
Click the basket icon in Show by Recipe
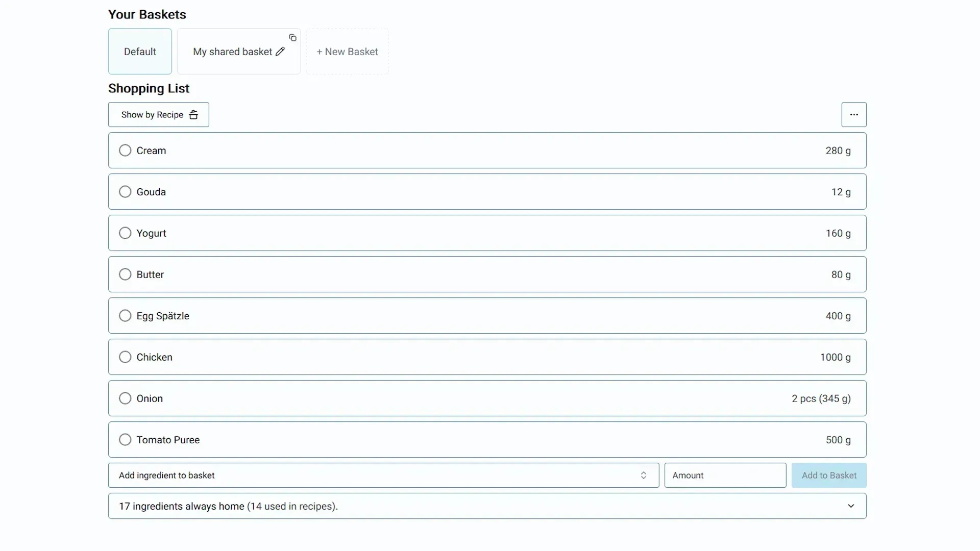(193, 115)
